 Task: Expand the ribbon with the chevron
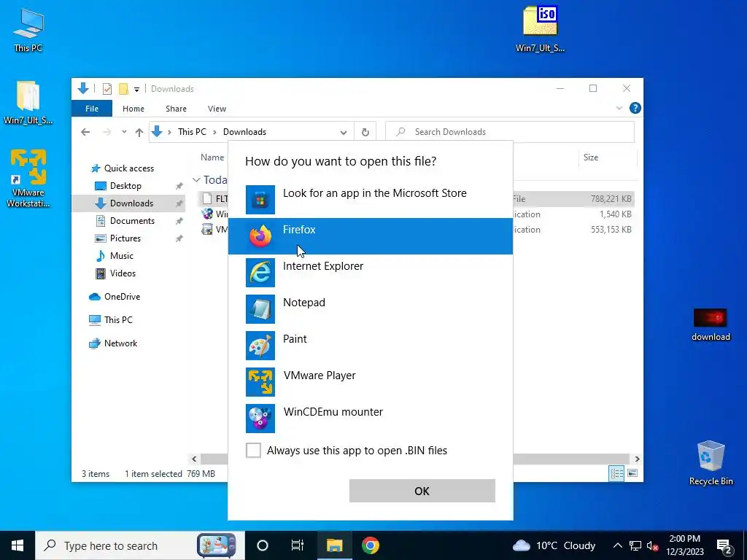pyautogui.click(x=619, y=108)
